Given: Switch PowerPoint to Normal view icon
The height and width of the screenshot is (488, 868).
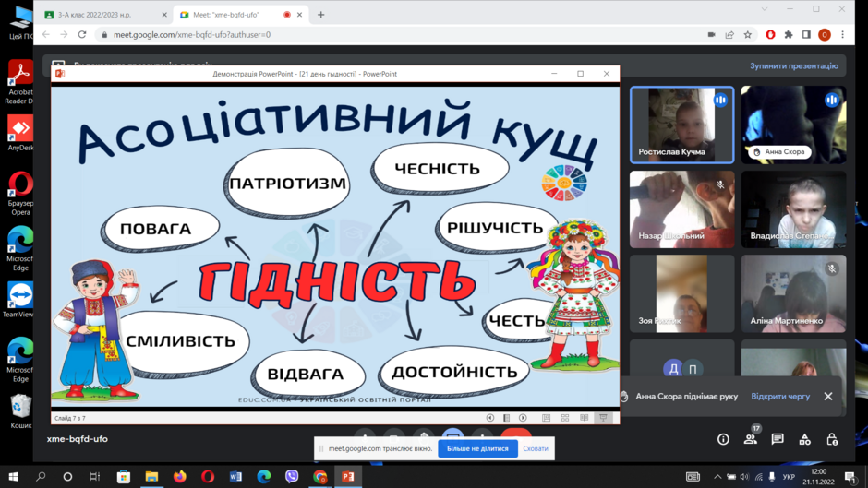Looking at the screenshot, I should point(546,418).
